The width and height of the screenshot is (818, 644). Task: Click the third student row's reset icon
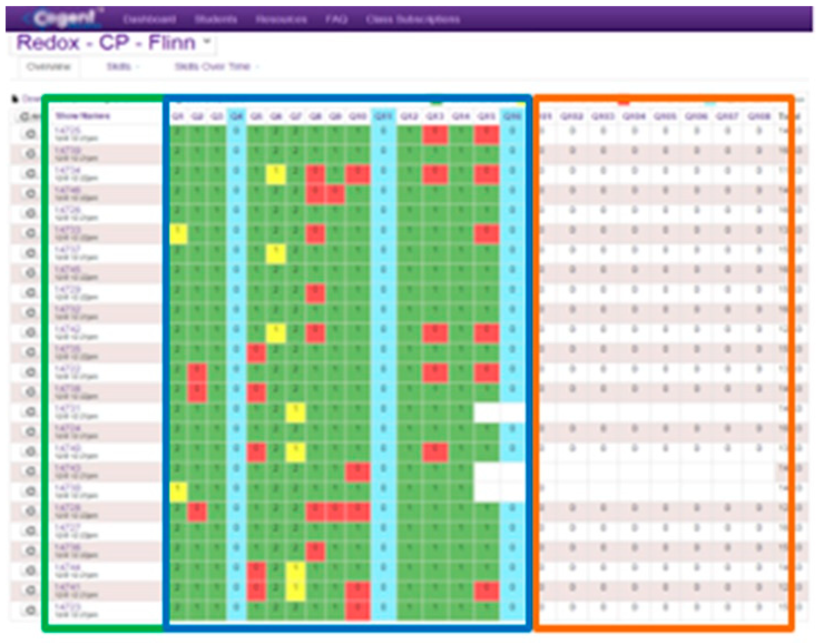click(31, 174)
